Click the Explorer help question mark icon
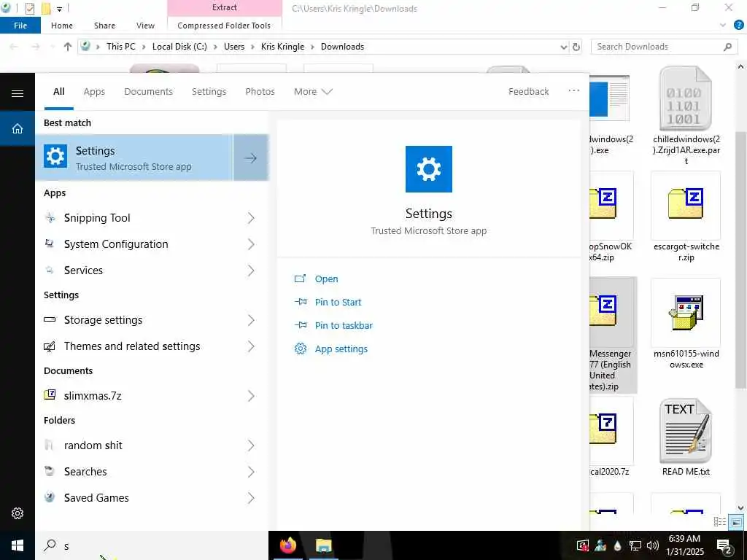Image resolution: width=747 pixels, height=560 pixels. tap(739, 26)
